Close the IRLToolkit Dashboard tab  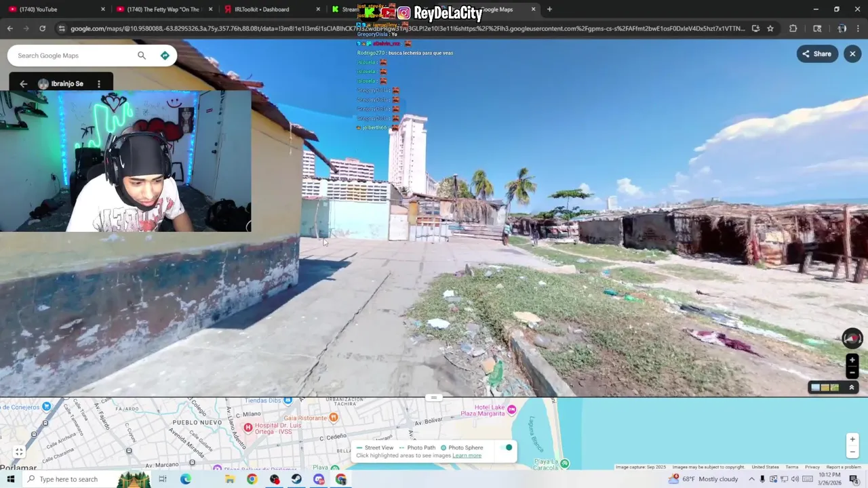[318, 9]
